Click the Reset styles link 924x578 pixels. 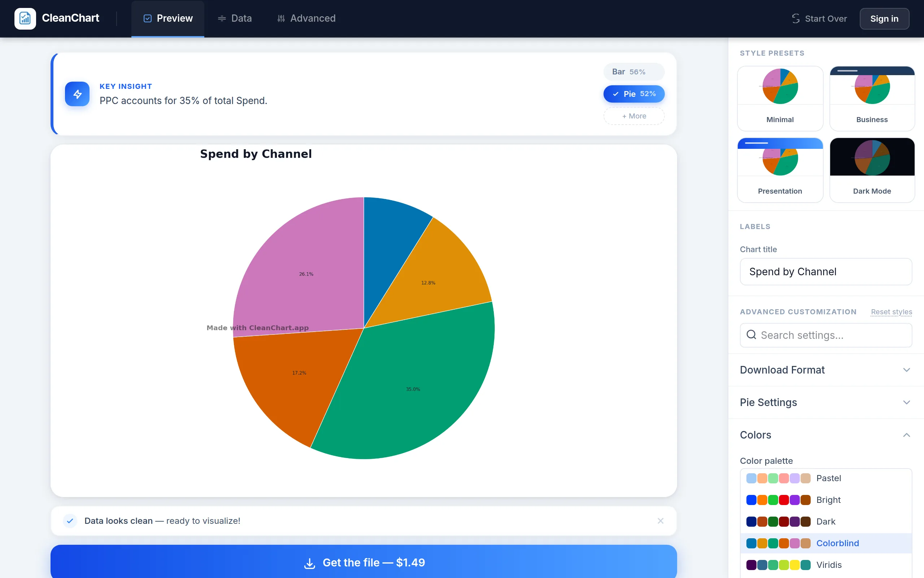coord(891,312)
